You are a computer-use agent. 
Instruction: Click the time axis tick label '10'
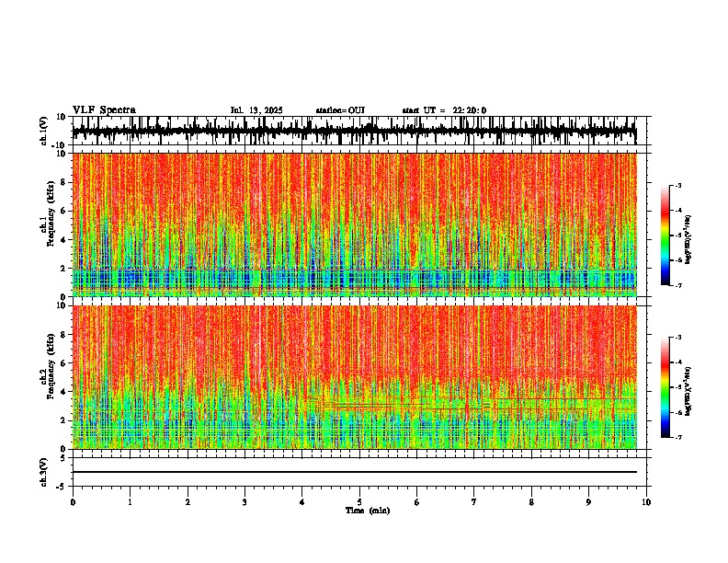pos(646,502)
